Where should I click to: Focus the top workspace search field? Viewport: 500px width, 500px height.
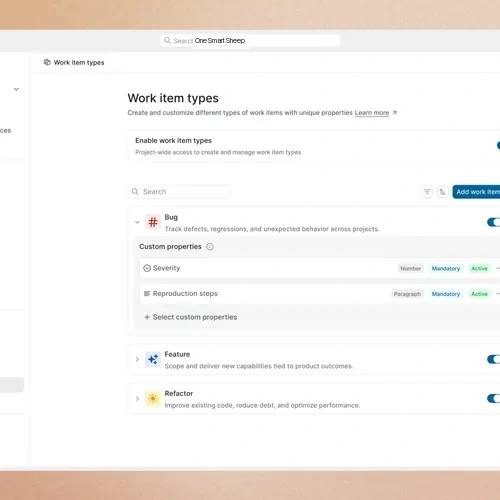[250, 41]
